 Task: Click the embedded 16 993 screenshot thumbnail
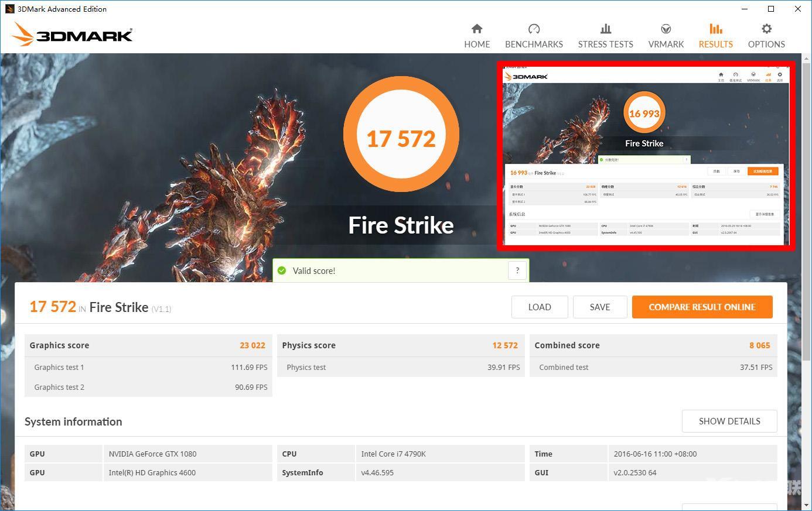[646, 156]
